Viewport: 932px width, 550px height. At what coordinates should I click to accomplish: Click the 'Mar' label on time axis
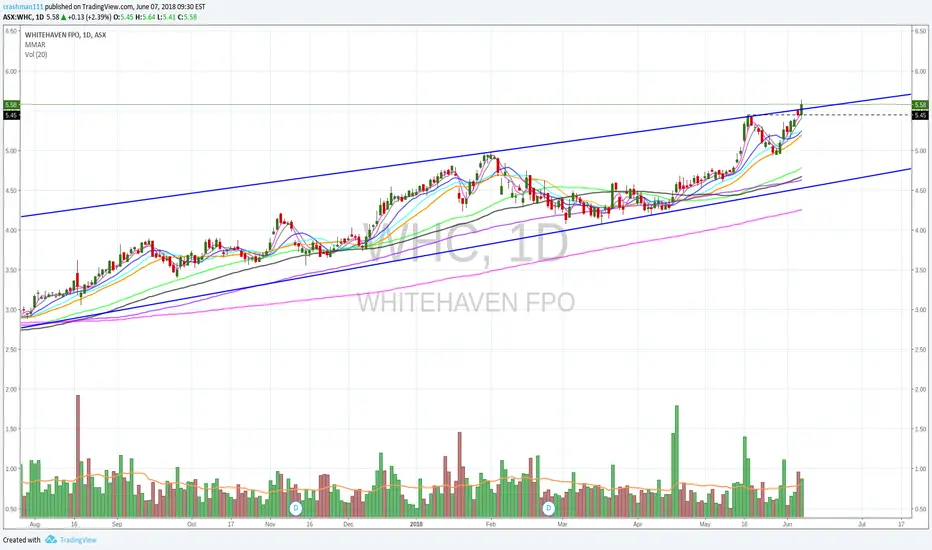tap(562, 524)
